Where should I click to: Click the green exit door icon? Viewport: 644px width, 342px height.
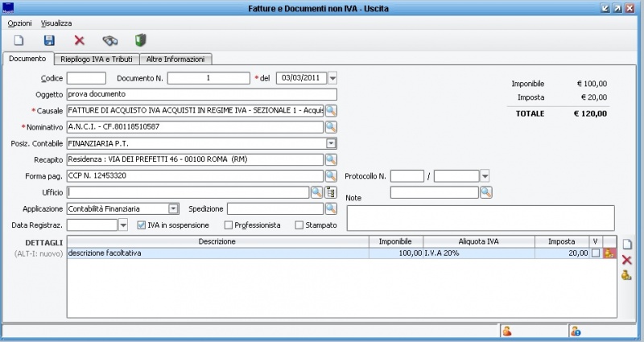[x=140, y=40]
